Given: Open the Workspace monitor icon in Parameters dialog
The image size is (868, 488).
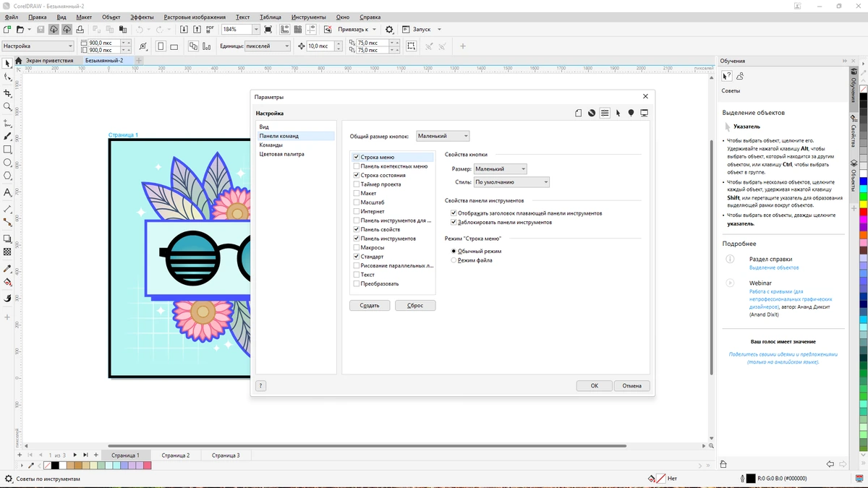Looking at the screenshot, I should click(x=644, y=113).
